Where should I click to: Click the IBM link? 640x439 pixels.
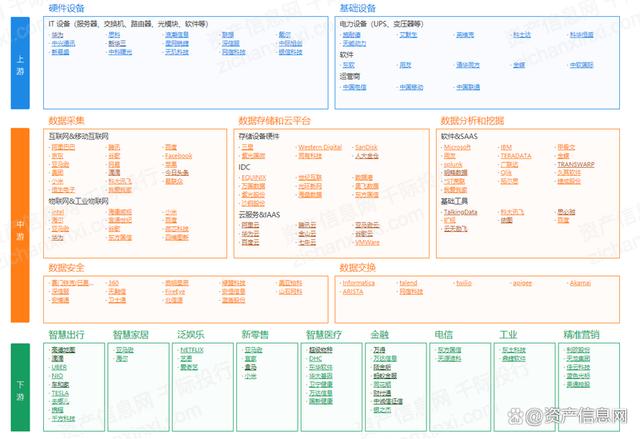pos(506,147)
